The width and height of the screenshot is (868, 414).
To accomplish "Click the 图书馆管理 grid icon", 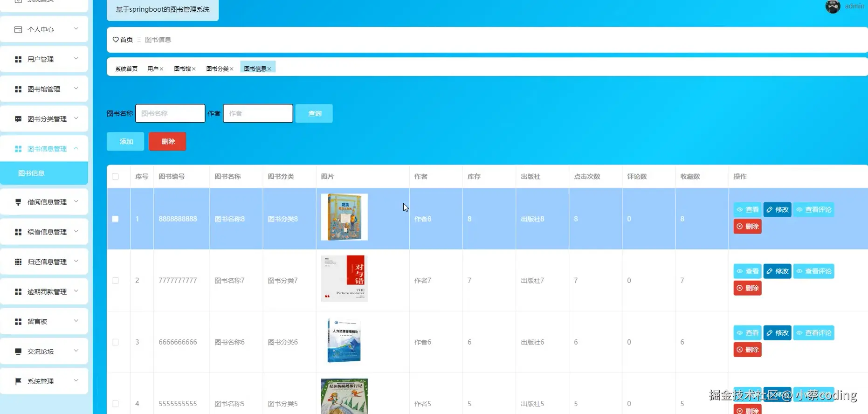I will 18,89.
